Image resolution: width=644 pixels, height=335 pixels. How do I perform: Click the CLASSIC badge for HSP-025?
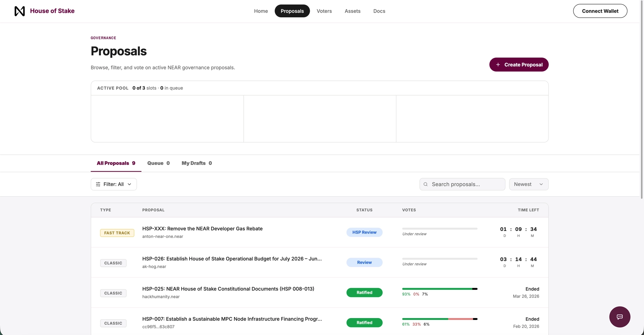coord(113,293)
